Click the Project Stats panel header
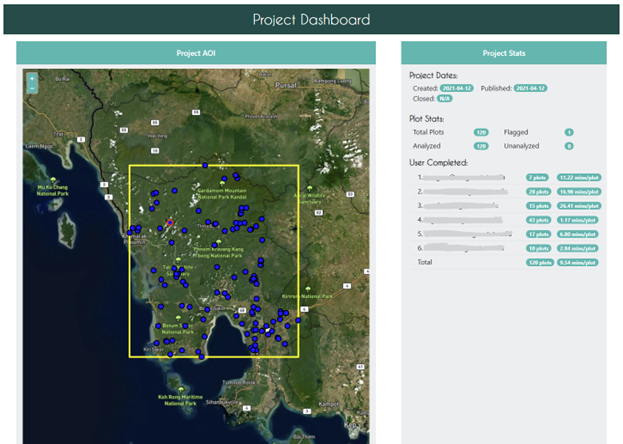 click(502, 53)
